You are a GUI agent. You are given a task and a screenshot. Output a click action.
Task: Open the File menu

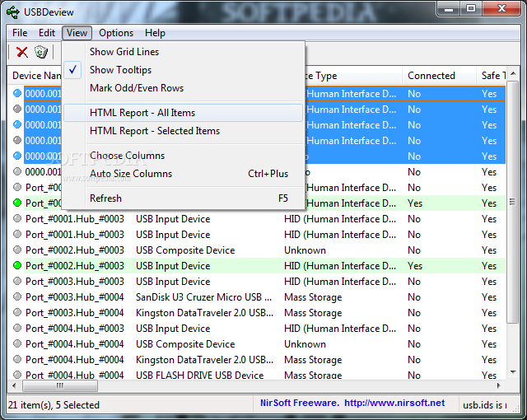click(20, 33)
